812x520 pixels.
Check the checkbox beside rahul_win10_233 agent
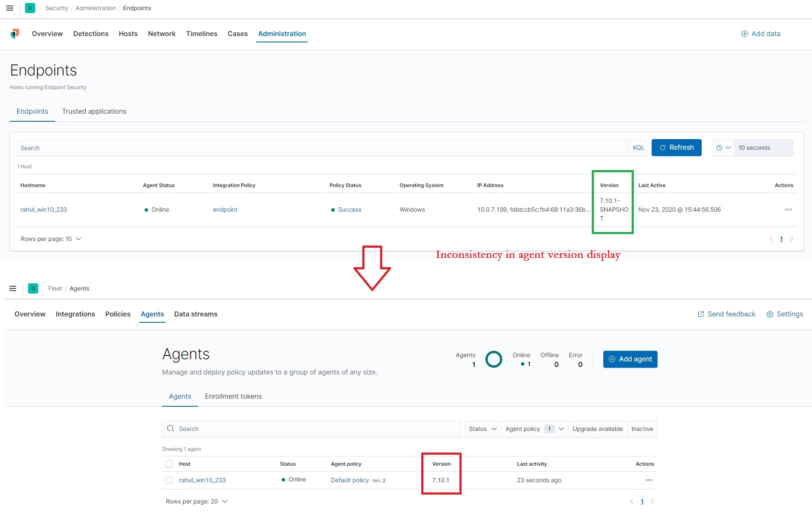169,480
